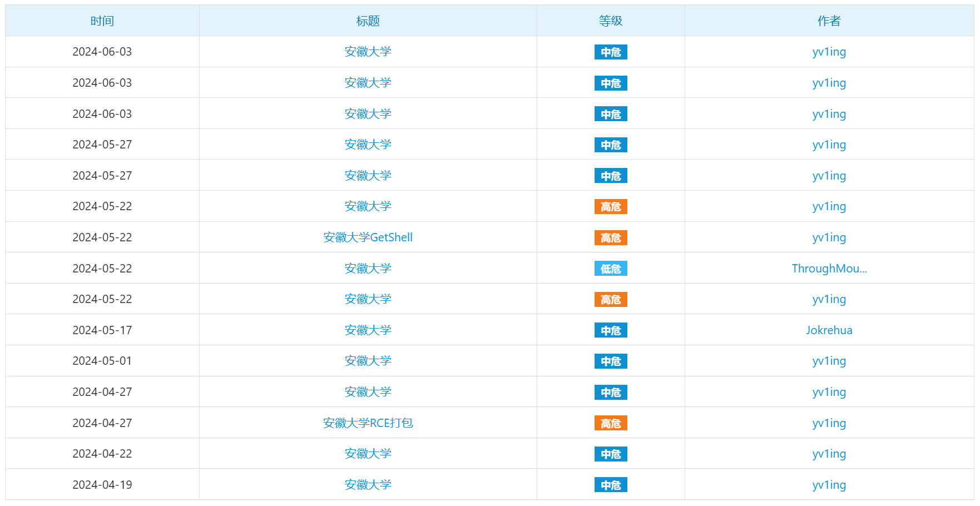Open the 安徽大学RCE打包 report link
The height and width of the screenshot is (506, 980).
pos(368,423)
